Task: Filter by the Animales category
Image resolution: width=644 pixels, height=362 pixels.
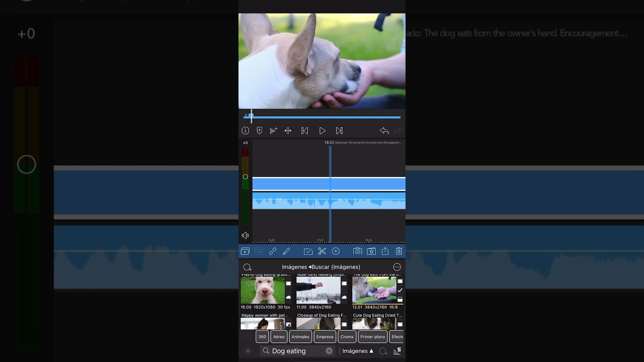Action: (x=300, y=337)
